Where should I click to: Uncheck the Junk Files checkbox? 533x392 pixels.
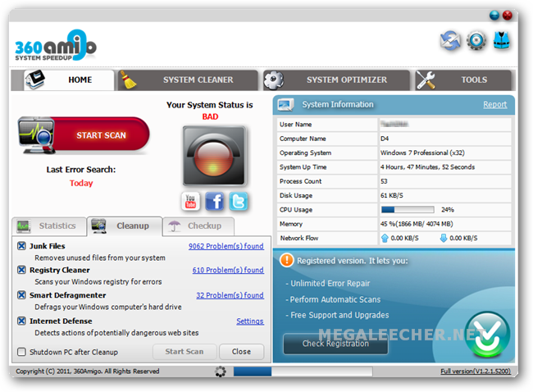pyautogui.click(x=21, y=246)
